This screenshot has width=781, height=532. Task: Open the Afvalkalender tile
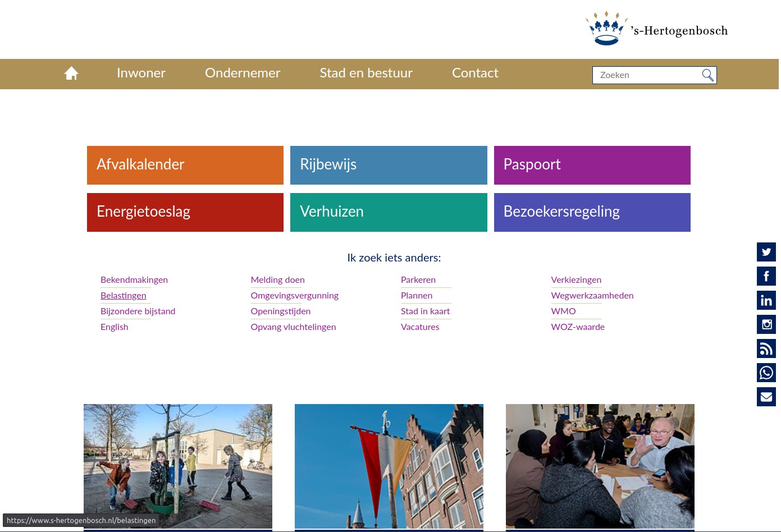pyautogui.click(x=185, y=165)
